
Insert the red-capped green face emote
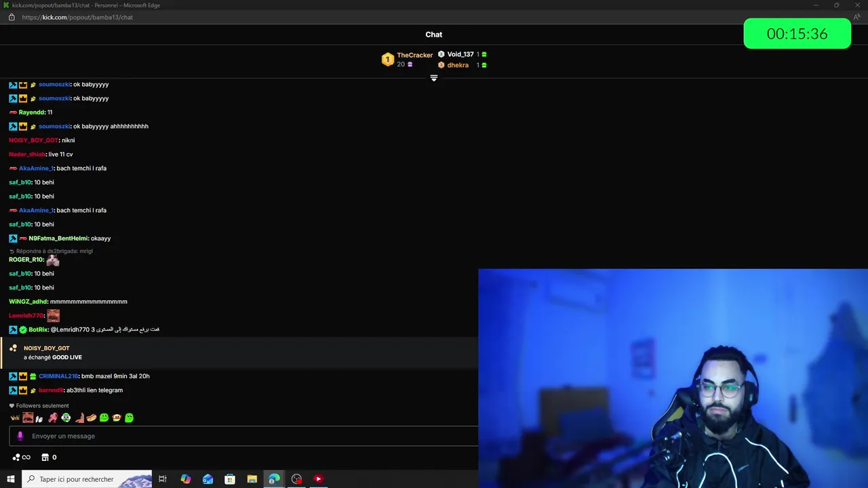coord(117,418)
